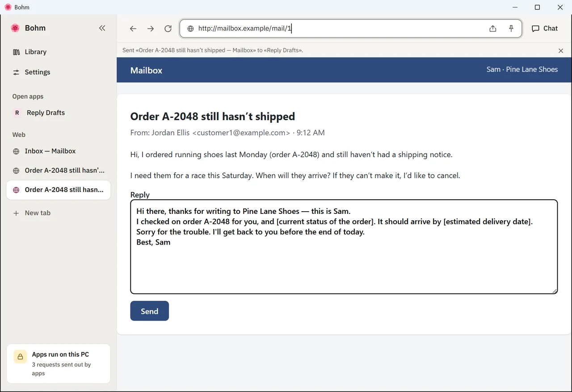The width and height of the screenshot is (572, 392).
Task: Open the 'Apps run on this PC' notice
Action: point(59,363)
